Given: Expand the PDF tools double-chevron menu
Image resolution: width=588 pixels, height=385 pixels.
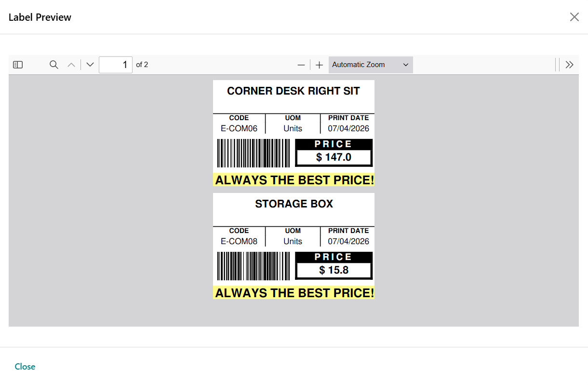Looking at the screenshot, I should click(569, 65).
